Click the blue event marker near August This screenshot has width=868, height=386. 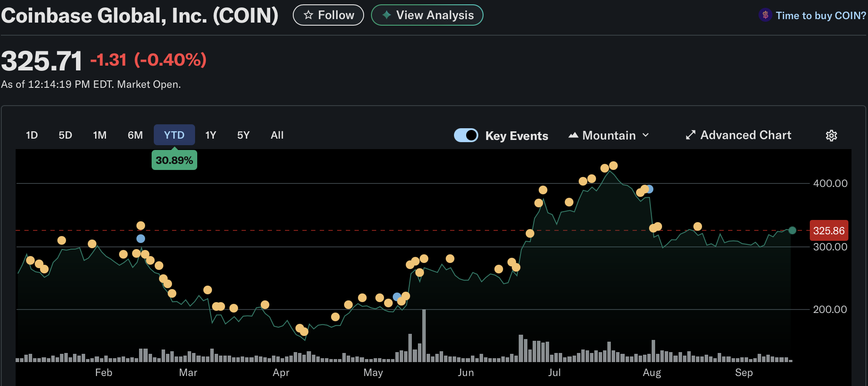tap(649, 189)
